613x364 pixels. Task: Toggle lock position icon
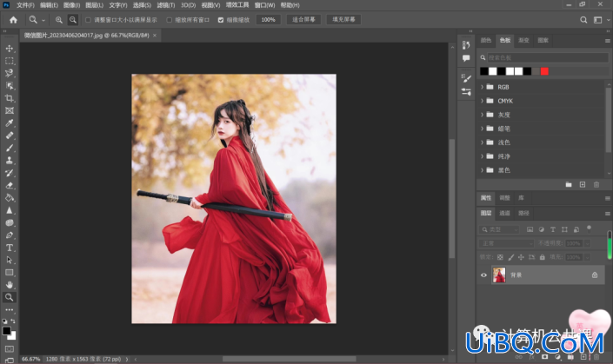pos(521,257)
